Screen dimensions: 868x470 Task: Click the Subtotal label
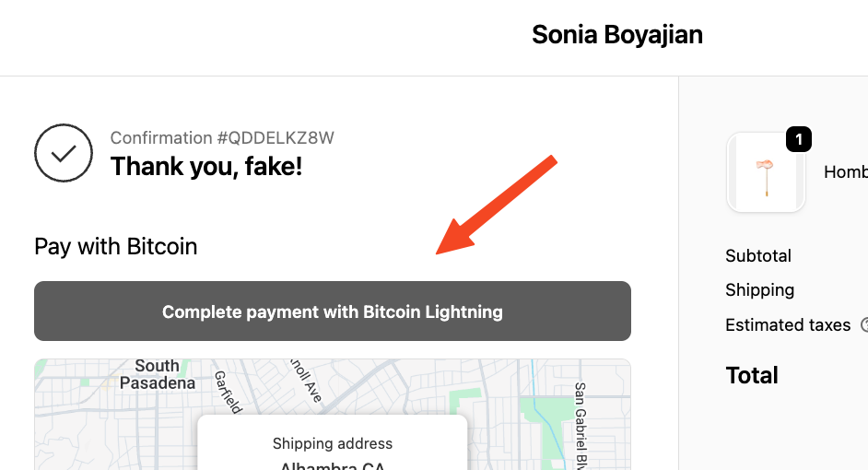pyautogui.click(x=758, y=255)
